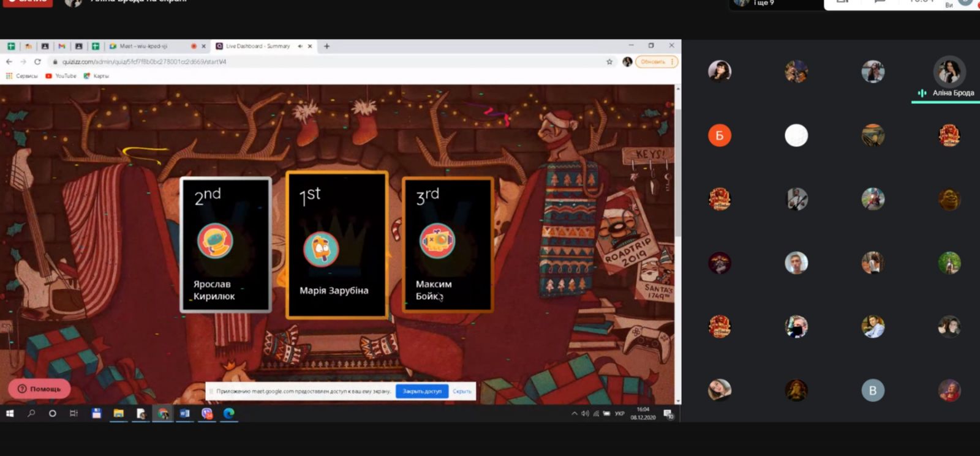Open Windows taskbar search
The height and width of the screenshot is (456, 980).
[31, 414]
